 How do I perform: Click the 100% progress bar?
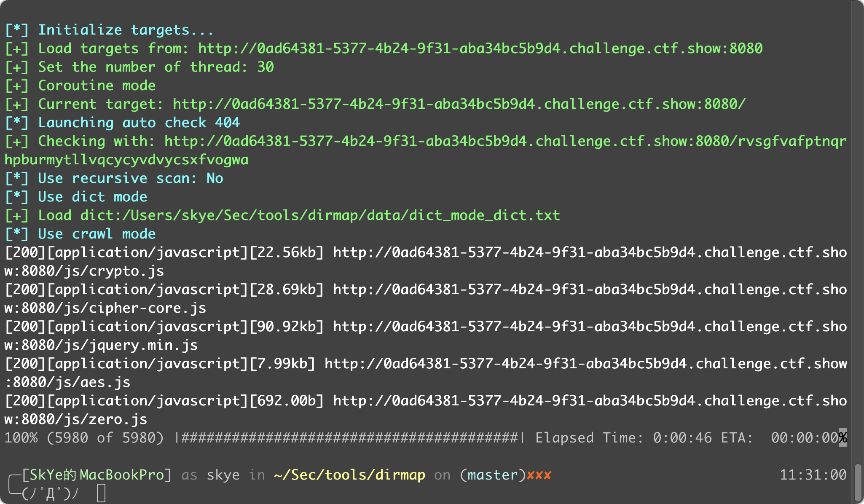click(350, 438)
